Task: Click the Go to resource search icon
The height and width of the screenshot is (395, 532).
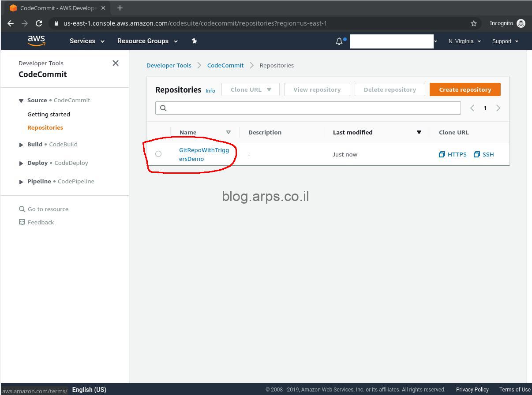Action: pos(22,209)
